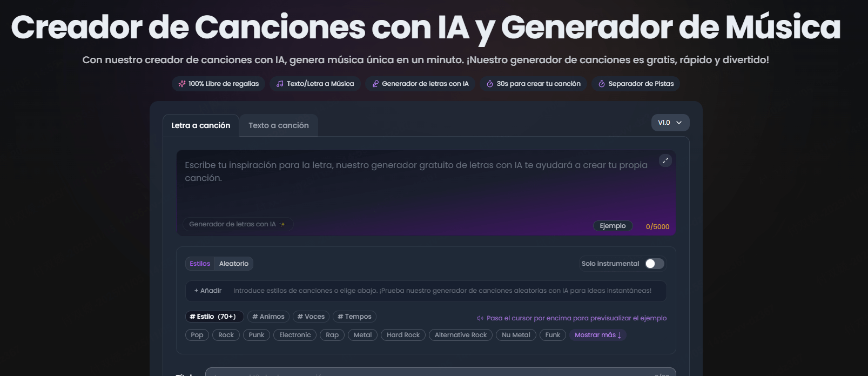Choose the Hard Rock style tag
The height and width of the screenshot is (376, 868).
[403, 335]
